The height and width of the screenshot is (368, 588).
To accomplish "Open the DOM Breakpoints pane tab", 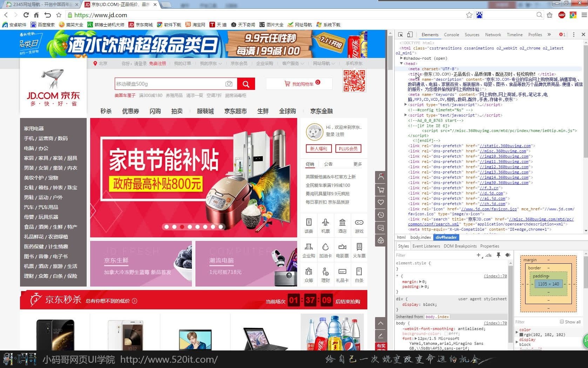I will [x=460, y=246].
